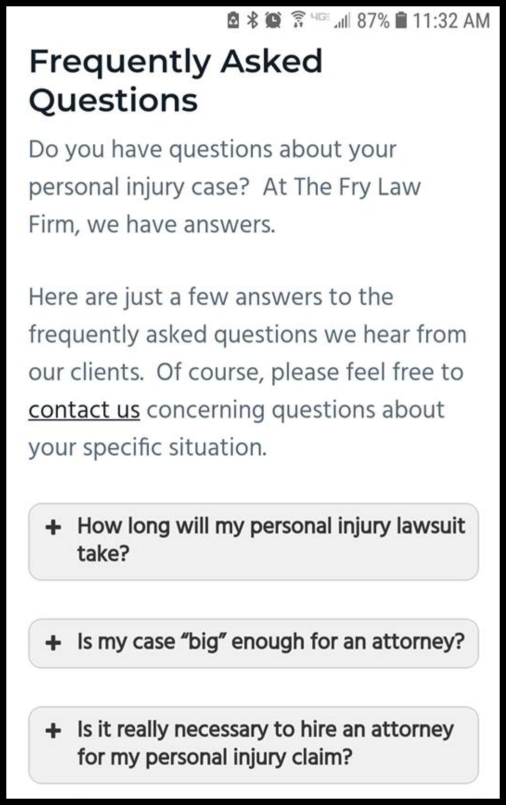Tap the 4G network indicator
This screenshot has height=805, width=506.
(320, 16)
